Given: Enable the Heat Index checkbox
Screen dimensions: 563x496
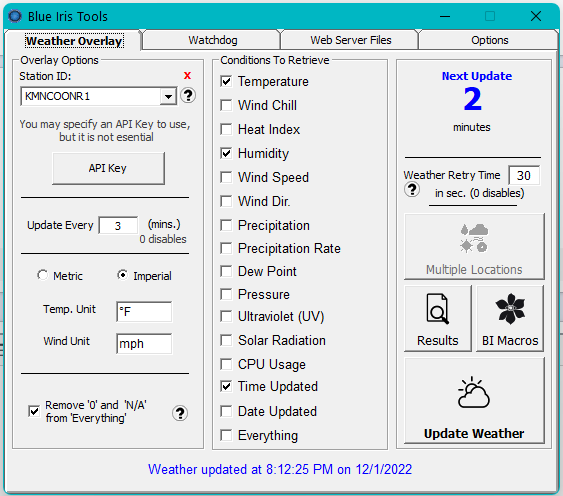Looking at the screenshot, I should (x=226, y=129).
